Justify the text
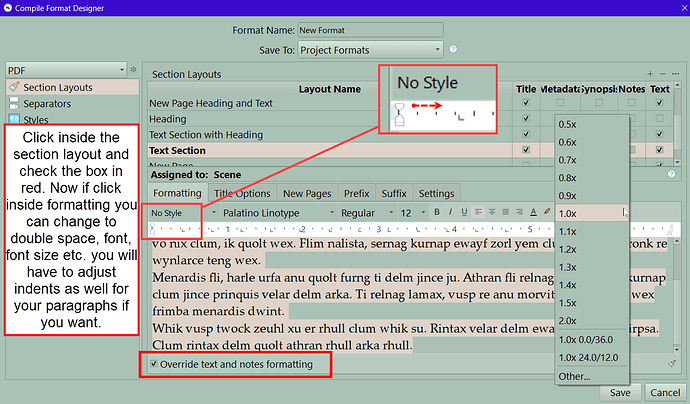The width and height of the screenshot is (690, 404). pyautogui.click(x=506, y=212)
